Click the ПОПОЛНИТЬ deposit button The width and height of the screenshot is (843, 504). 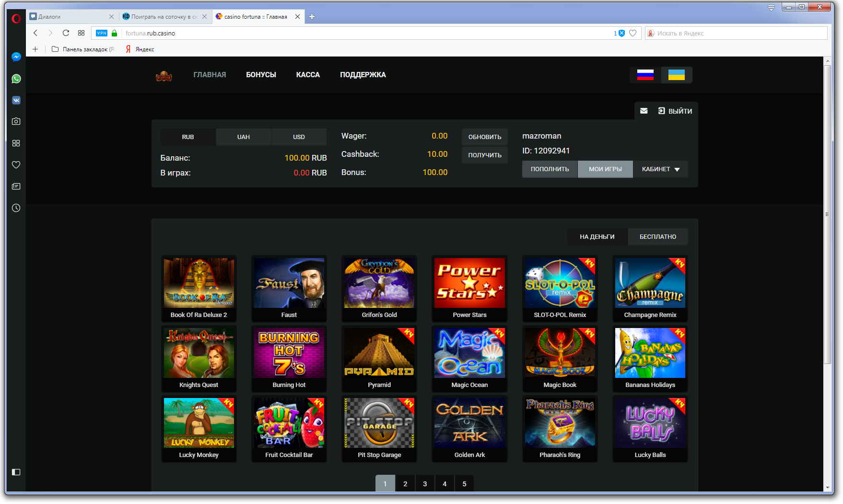(x=550, y=169)
